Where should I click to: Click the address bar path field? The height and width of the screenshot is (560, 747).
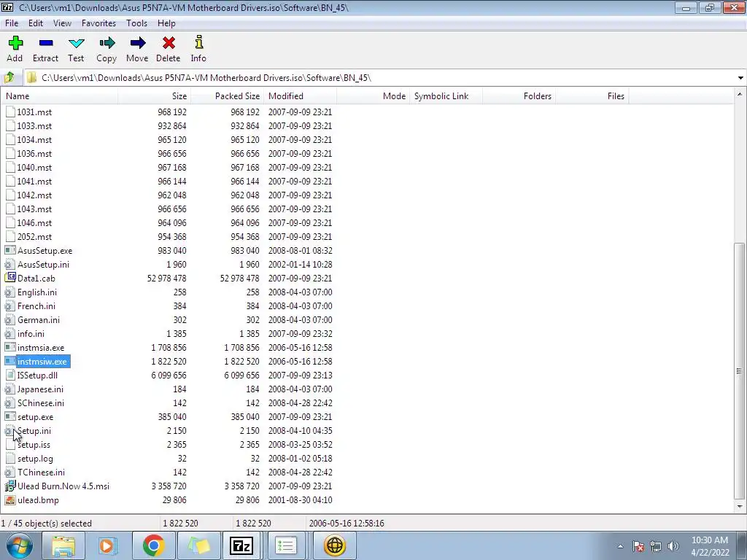[379, 77]
